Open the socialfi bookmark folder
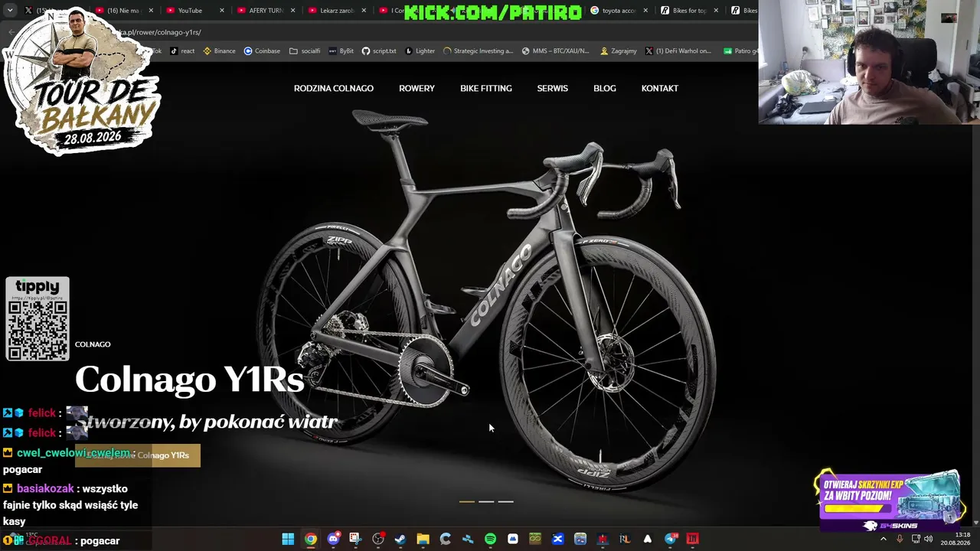The height and width of the screenshot is (551, 980). point(305,51)
